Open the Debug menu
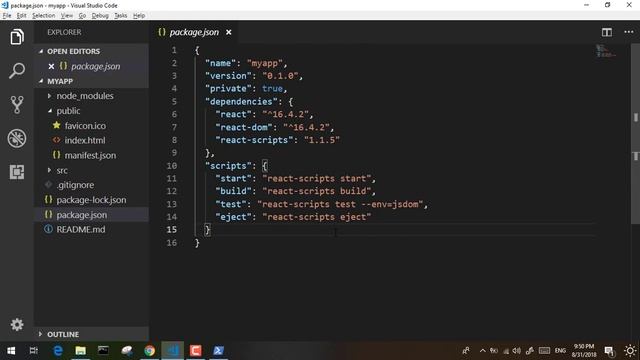This screenshot has height=360, width=640. pos(100,16)
